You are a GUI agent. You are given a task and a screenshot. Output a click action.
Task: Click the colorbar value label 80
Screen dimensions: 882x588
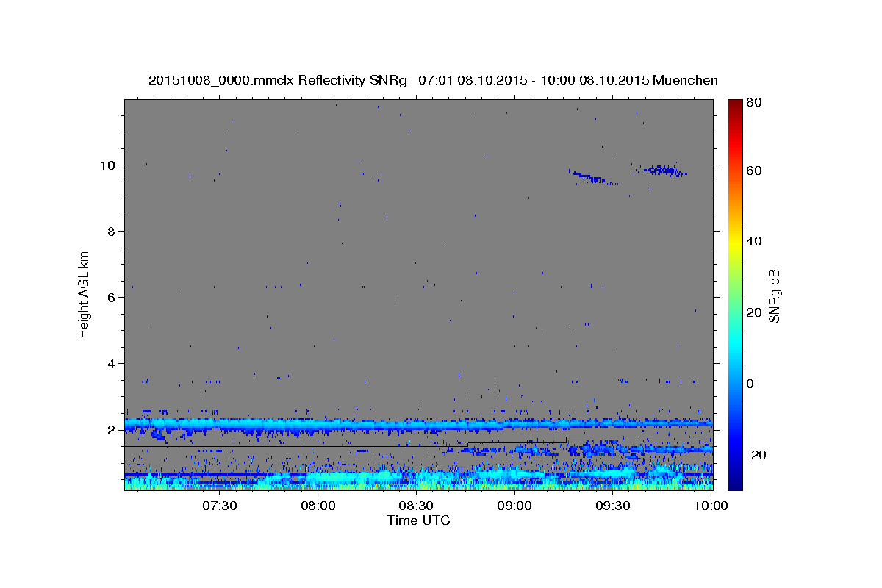(753, 102)
